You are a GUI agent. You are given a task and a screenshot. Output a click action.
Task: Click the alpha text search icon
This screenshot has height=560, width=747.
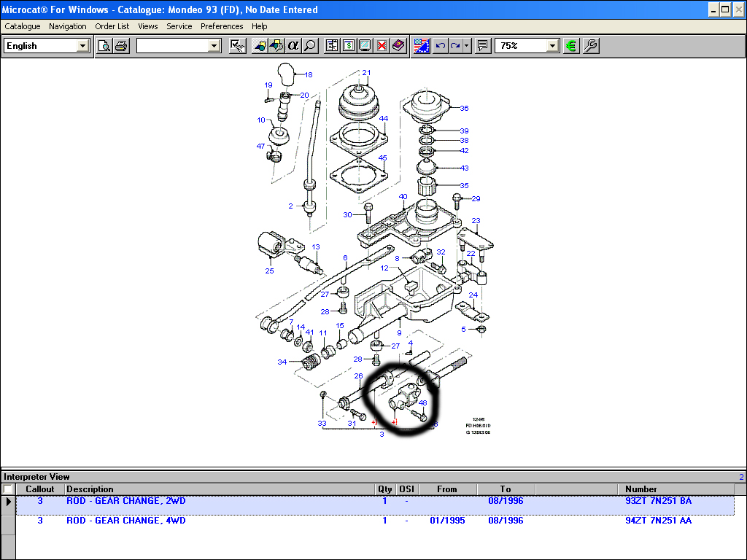pyautogui.click(x=293, y=46)
